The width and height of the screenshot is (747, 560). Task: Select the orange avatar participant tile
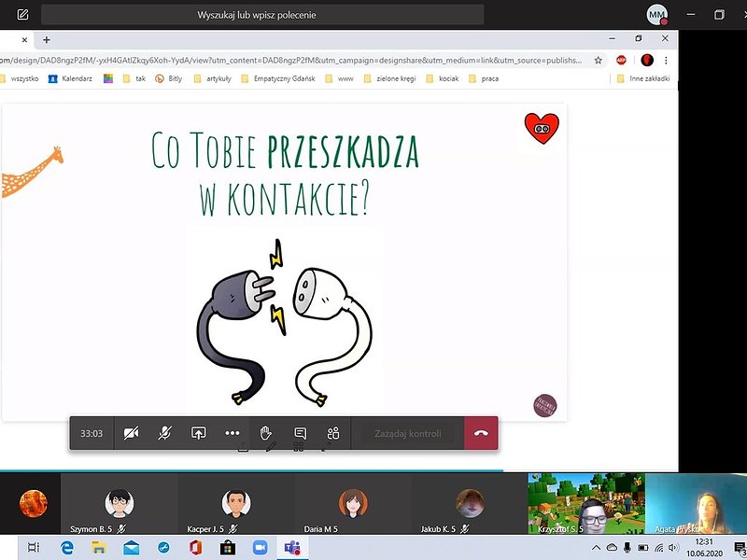click(x=33, y=504)
